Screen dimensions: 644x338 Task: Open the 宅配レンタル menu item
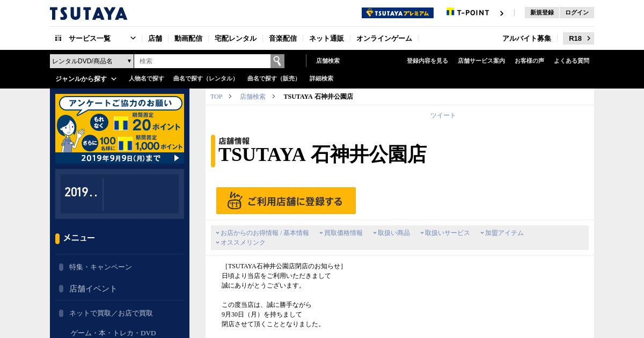[x=236, y=38]
